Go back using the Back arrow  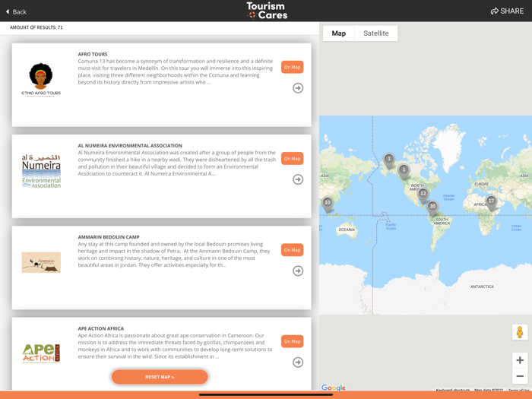[16, 11]
